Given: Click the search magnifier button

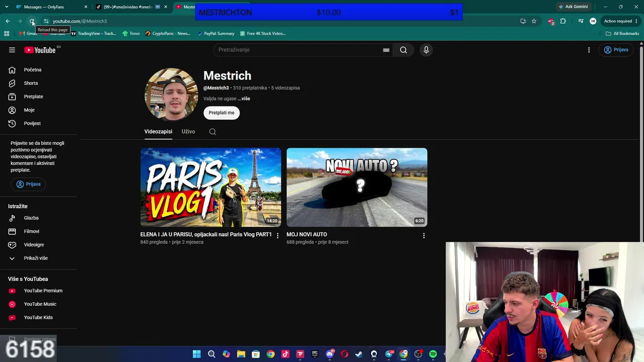Looking at the screenshot, I should click(x=404, y=50).
